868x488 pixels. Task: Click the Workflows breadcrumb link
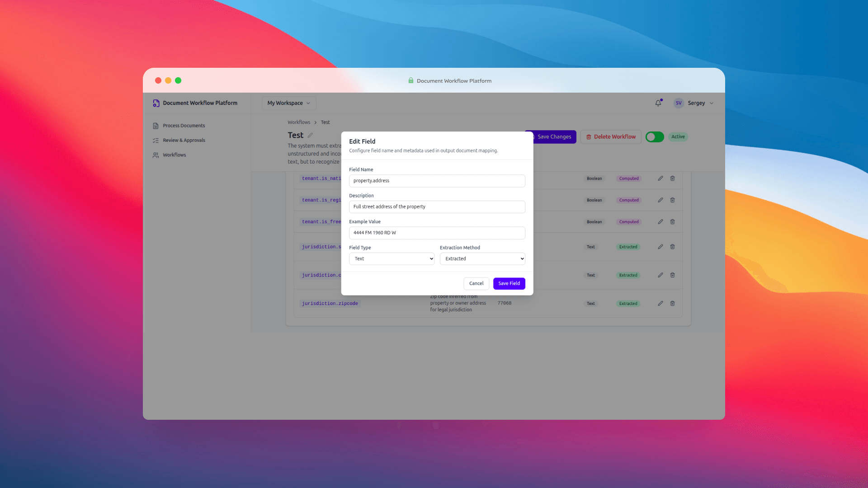[299, 122]
